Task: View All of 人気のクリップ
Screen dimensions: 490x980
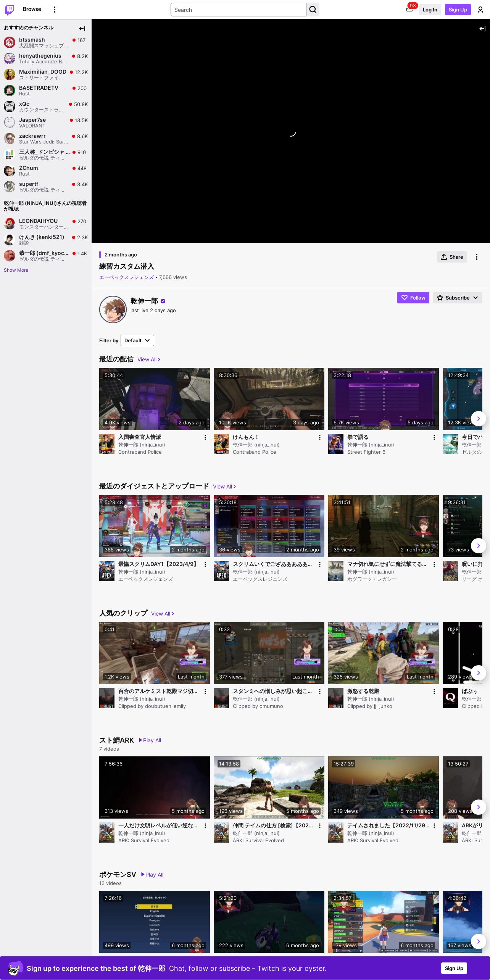Action: [x=163, y=614]
